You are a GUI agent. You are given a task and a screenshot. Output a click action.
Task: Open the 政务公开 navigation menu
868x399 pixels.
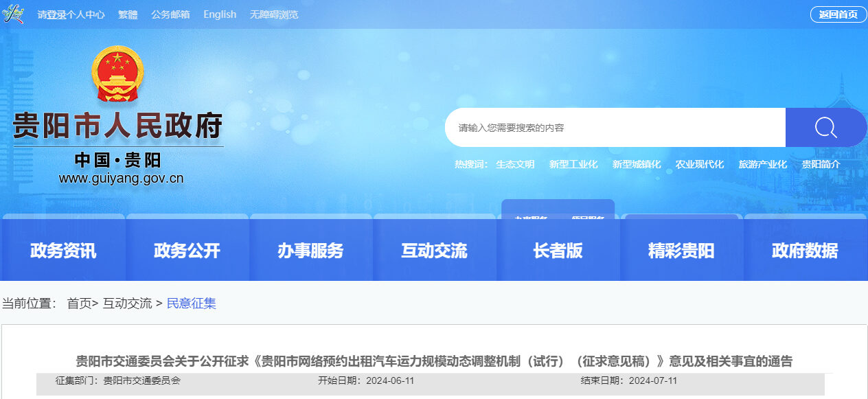pyautogui.click(x=187, y=251)
